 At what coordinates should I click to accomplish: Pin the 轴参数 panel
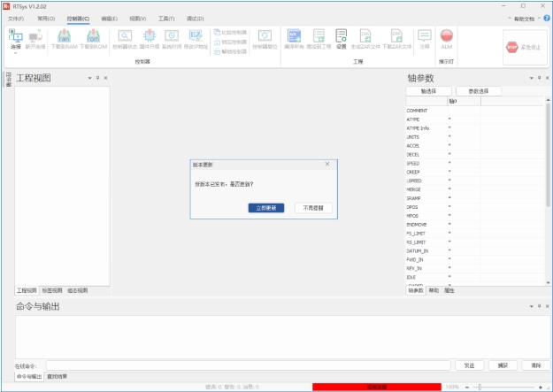coord(539,78)
